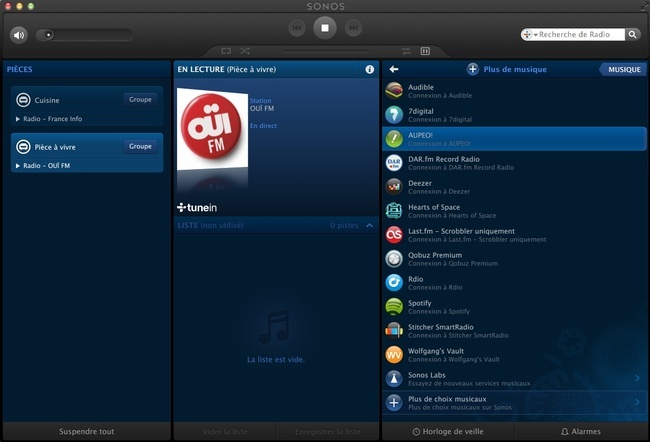Open the search source dropdown
The height and width of the screenshot is (442, 650).
(x=529, y=34)
